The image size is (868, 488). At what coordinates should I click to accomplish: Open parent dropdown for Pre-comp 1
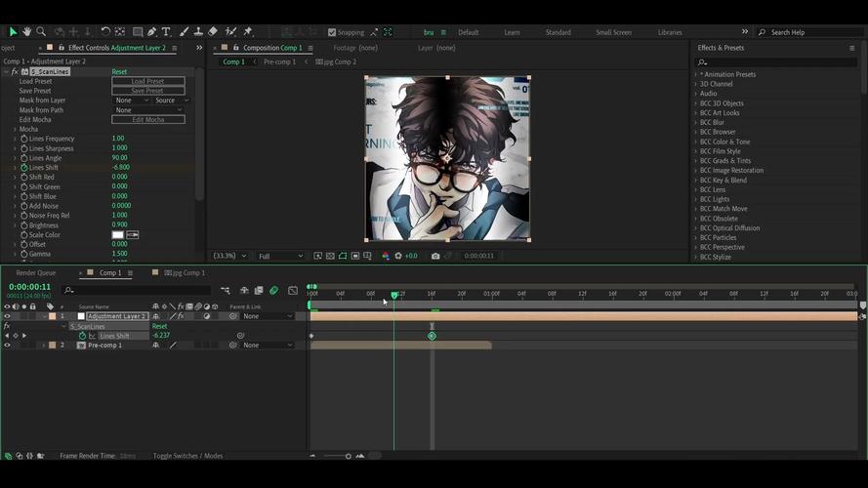click(268, 346)
